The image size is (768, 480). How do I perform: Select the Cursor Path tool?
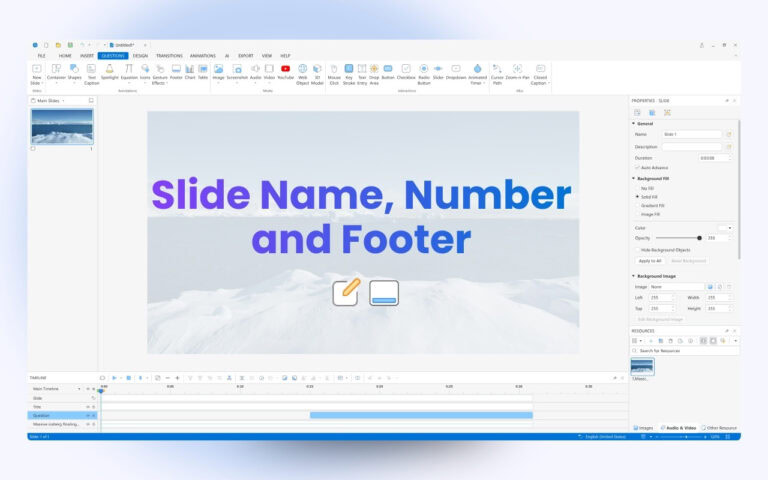[x=497, y=74]
